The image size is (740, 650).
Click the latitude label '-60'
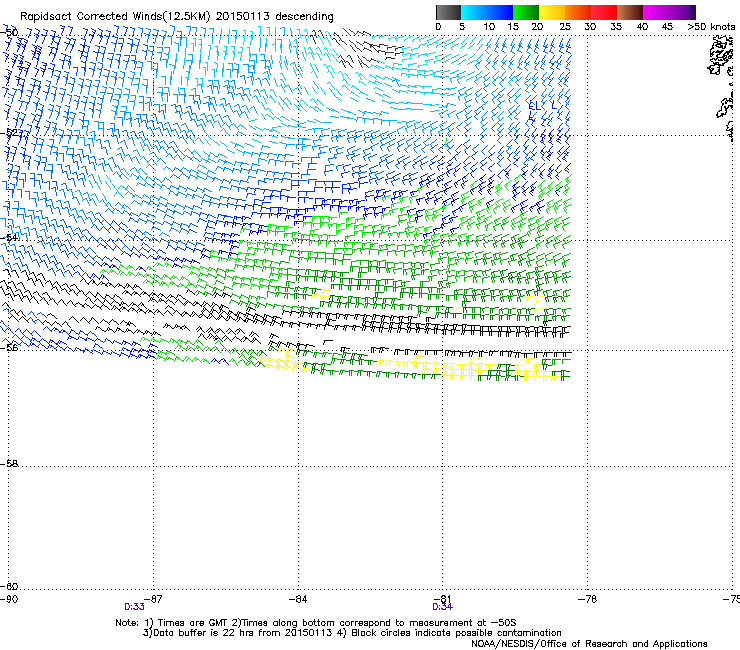(x=9, y=586)
